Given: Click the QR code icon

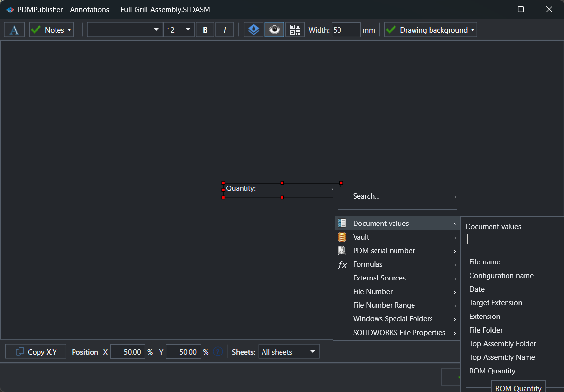Looking at the screenshot, I should coord(295,30).
